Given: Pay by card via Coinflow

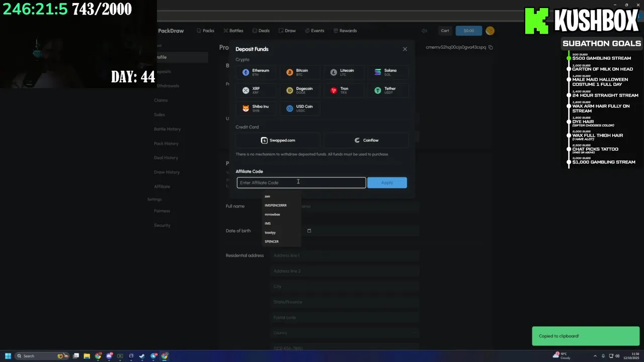Looking at the screenshot, I should click(366, 140).
